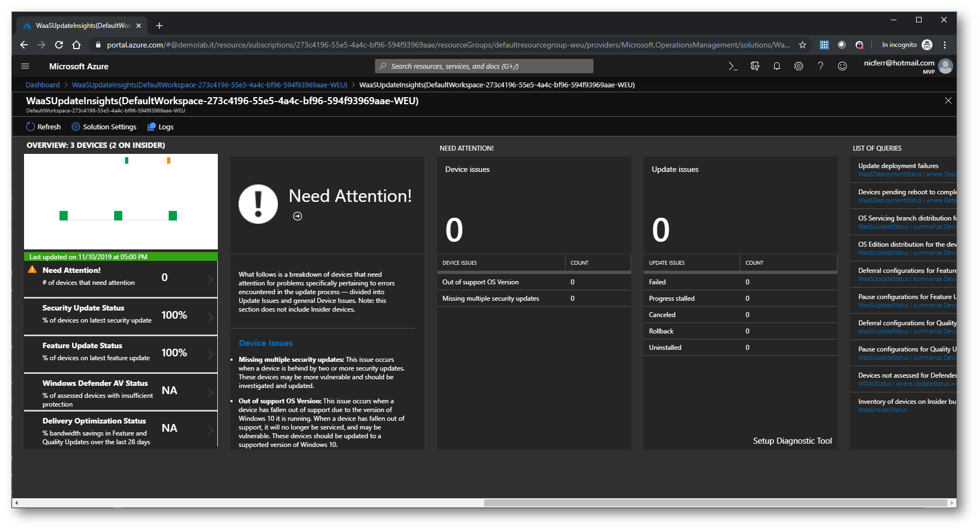Click the Need Attention arrow circle icon
The height and width of the screenshot is (531, 980).
click(298, 216)
